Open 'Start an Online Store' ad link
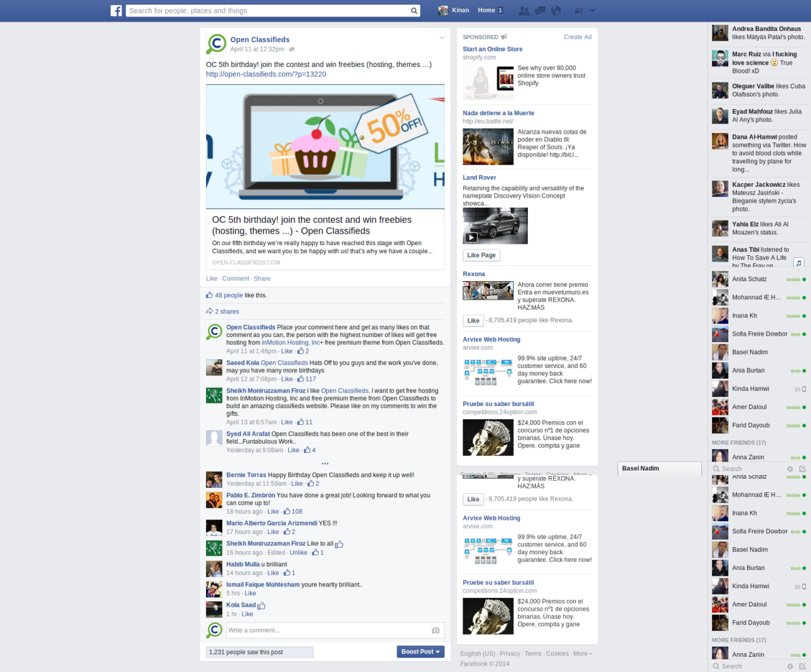 click(x=492, y=49)
